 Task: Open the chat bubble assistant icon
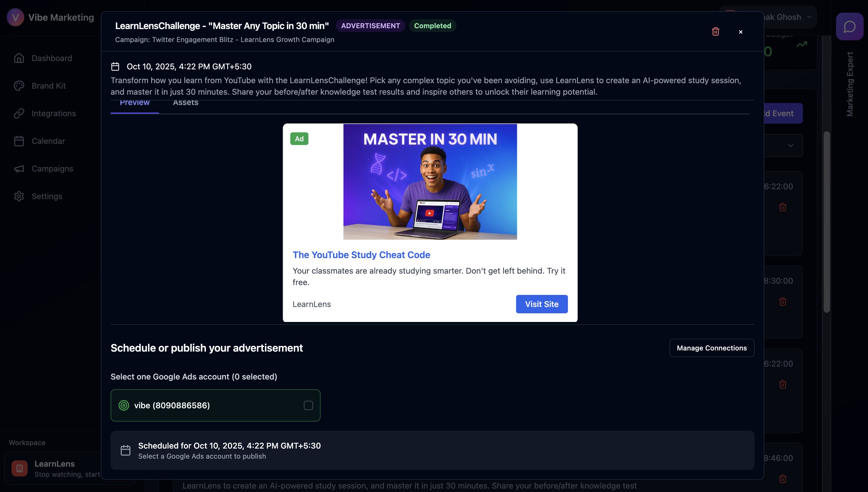849,27
